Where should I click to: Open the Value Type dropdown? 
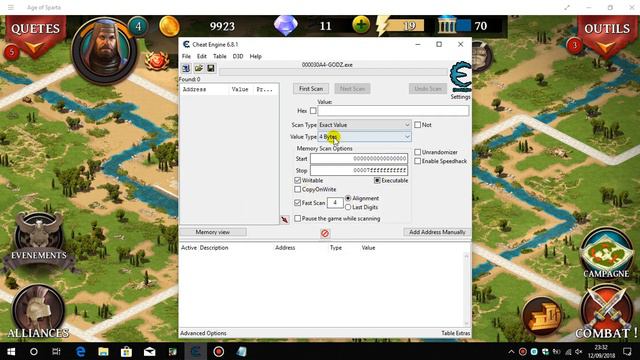pyautogui.click(x=364, y=137)
